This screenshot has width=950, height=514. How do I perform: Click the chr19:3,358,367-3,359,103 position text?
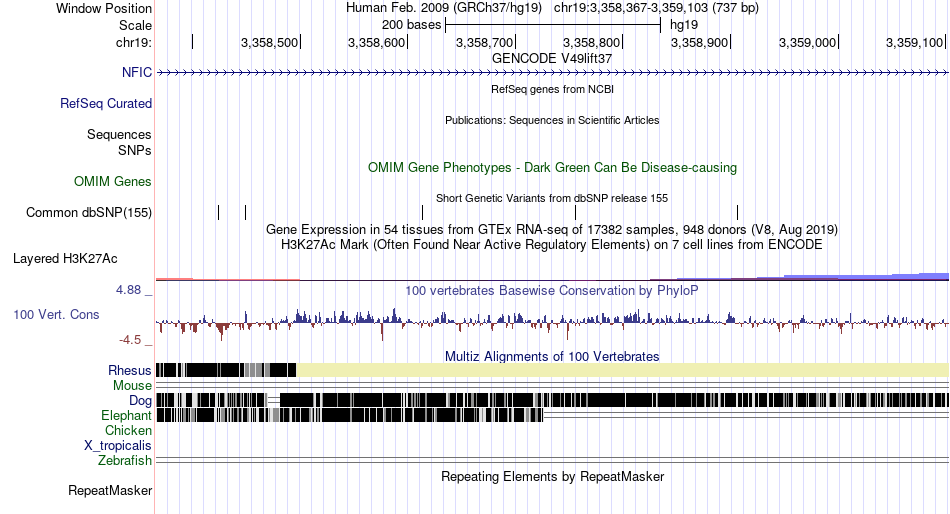pos(656,8)
